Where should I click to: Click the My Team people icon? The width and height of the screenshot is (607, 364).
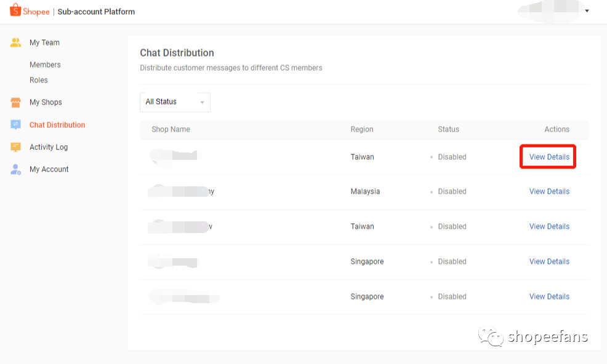[15, 42]
